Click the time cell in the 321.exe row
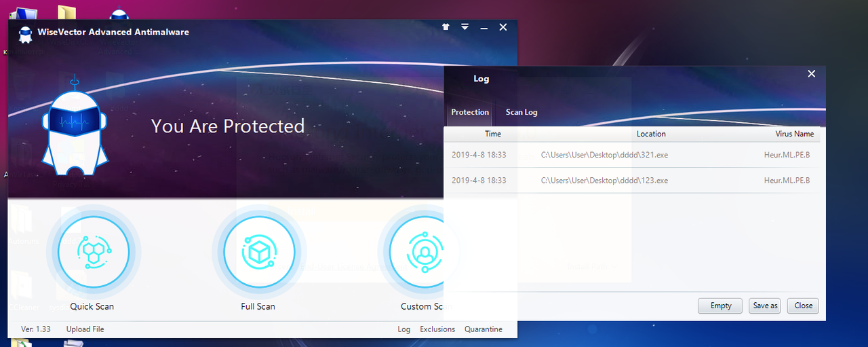The image size is (868, 347). [x=479, y=155]
